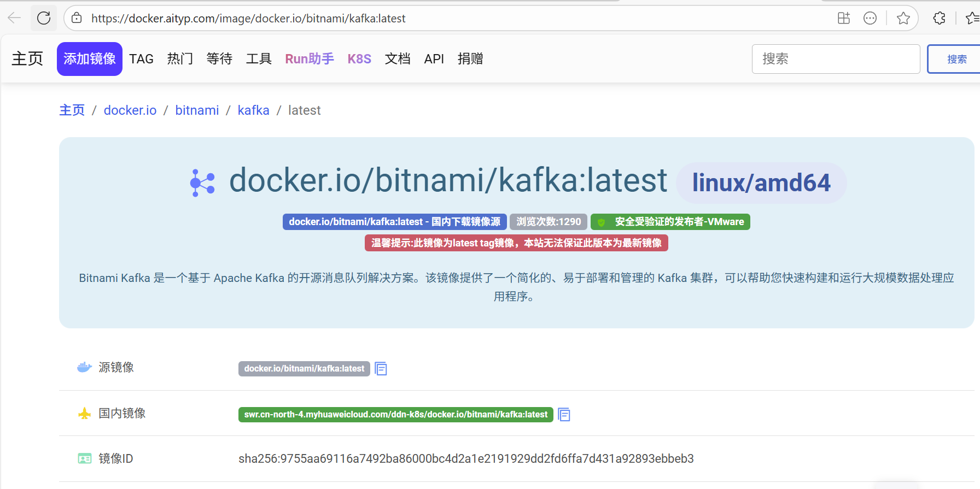Click the browser address bar URL

coord(248,19)
